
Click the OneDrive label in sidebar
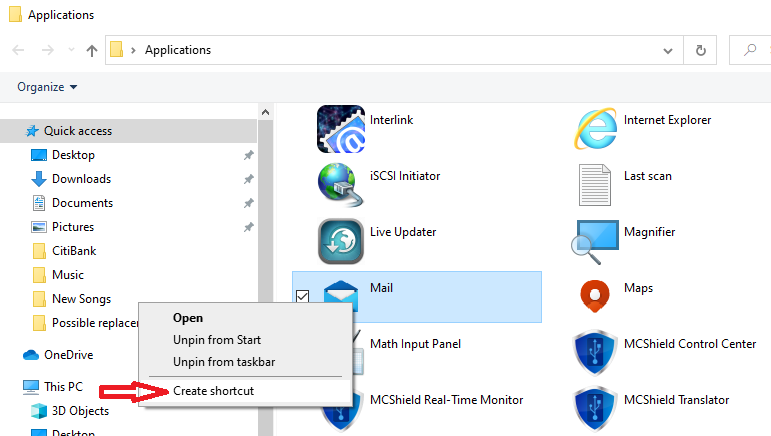click(68, 355)
